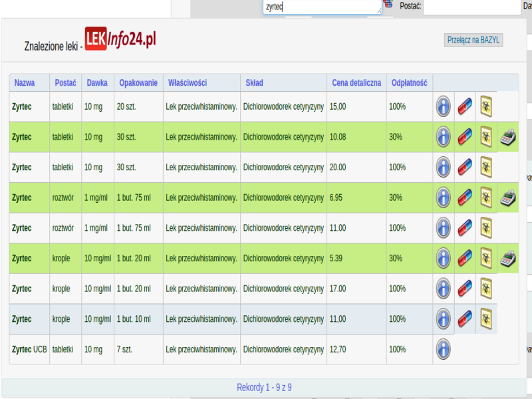Click the price cell 20.00

[356, 168]
